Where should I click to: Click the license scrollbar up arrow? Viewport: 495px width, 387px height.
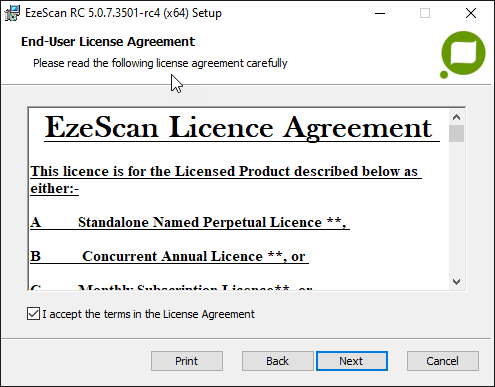tap(456, 117)
